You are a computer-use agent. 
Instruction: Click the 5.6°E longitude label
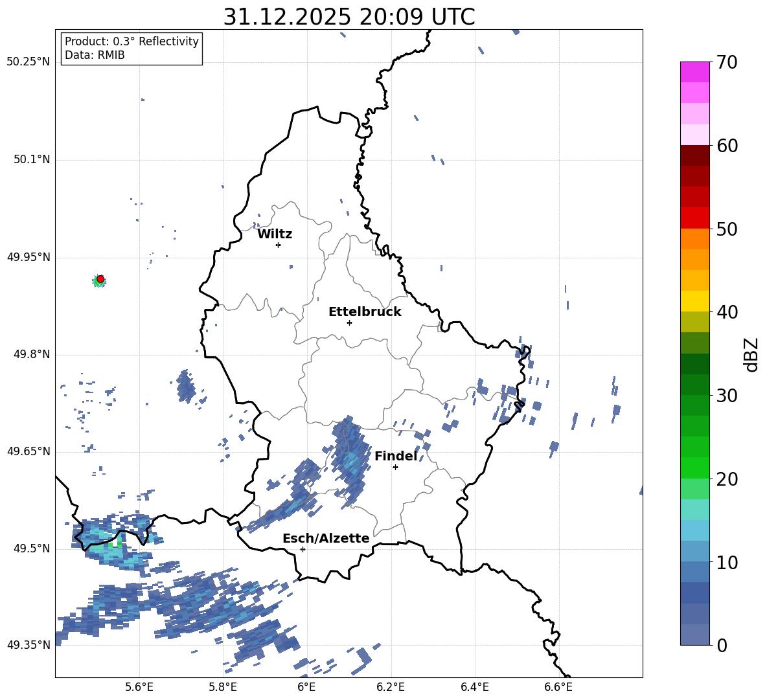(x=139, y=687)
